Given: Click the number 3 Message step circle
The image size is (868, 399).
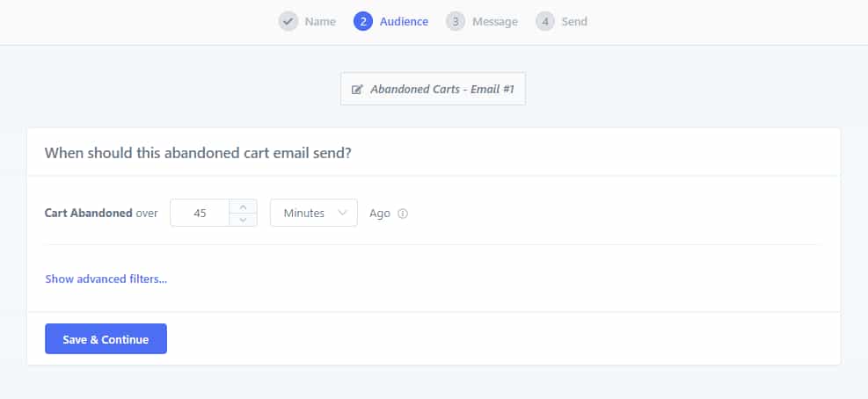Looking at the screenshot, I should 456,22.
